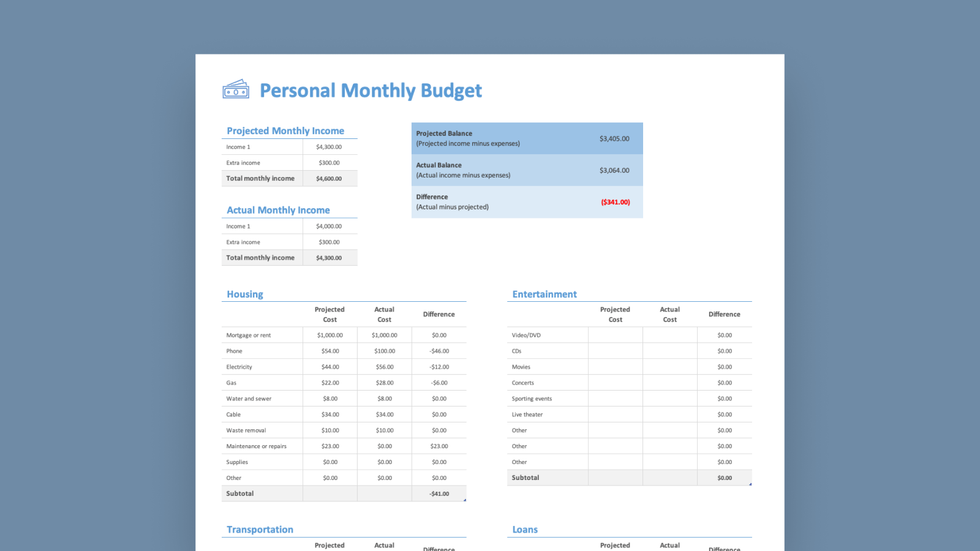
Task: Click the Transportation section heading
Action: click(x=260, y=530)
